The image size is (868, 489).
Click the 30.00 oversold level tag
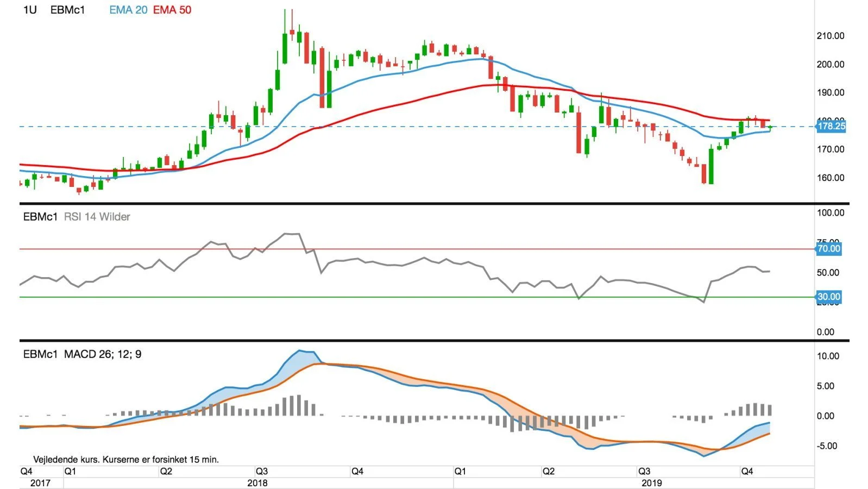click(x=829, y=297)
